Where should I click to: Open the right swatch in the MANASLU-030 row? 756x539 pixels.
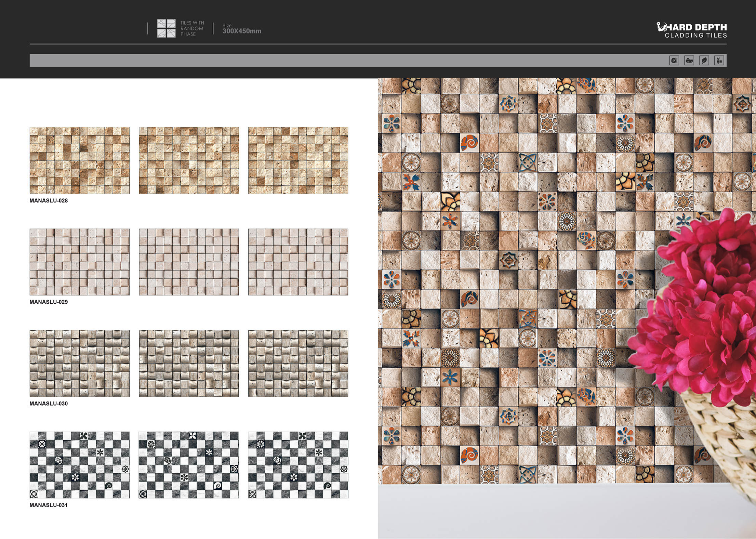click(x=298, y=363)
